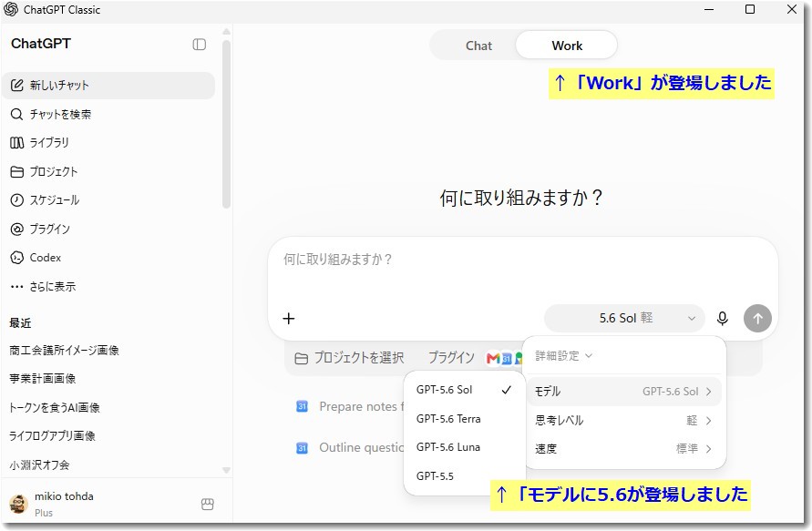Screen dimensions: 812x531
Task: Click the チャットを検索 magnifier icon
Action: pos(17,115)
